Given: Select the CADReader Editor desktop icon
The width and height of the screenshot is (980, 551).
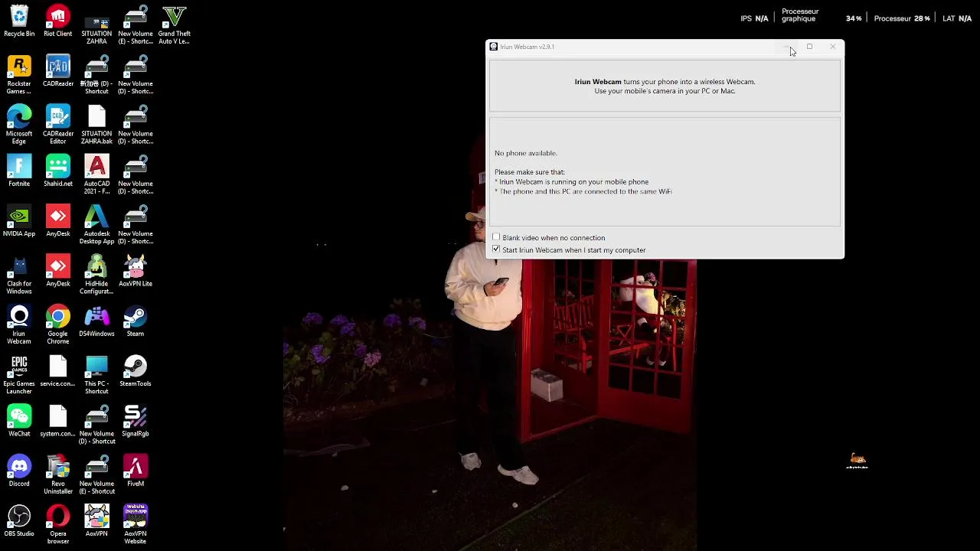Looking at the screenshot, I should (x=57, y=125).
